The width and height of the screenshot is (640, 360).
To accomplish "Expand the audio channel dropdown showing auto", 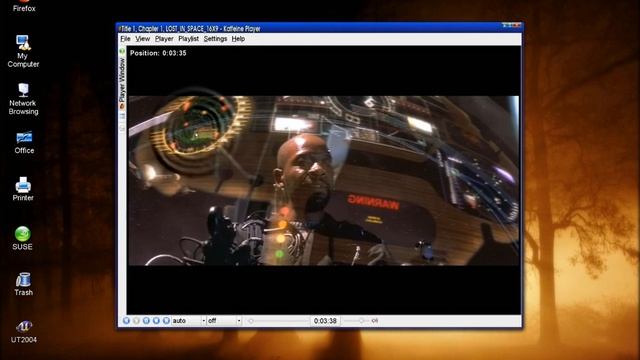I will click(188, 321).
